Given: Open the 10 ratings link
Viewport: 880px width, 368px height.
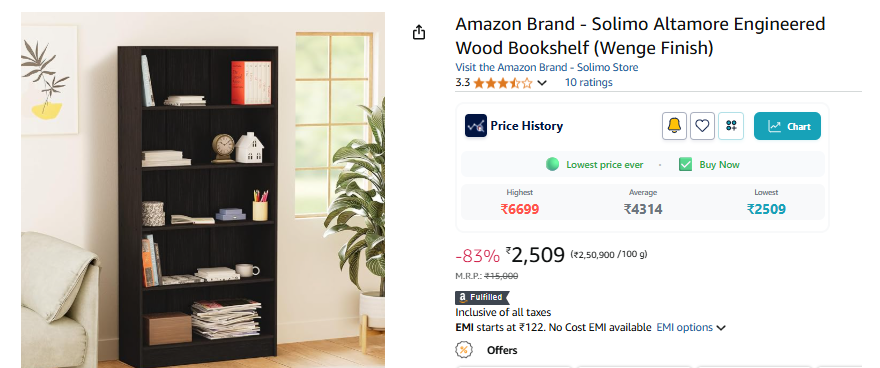Looking at the screenshot, I should point(588,82).
